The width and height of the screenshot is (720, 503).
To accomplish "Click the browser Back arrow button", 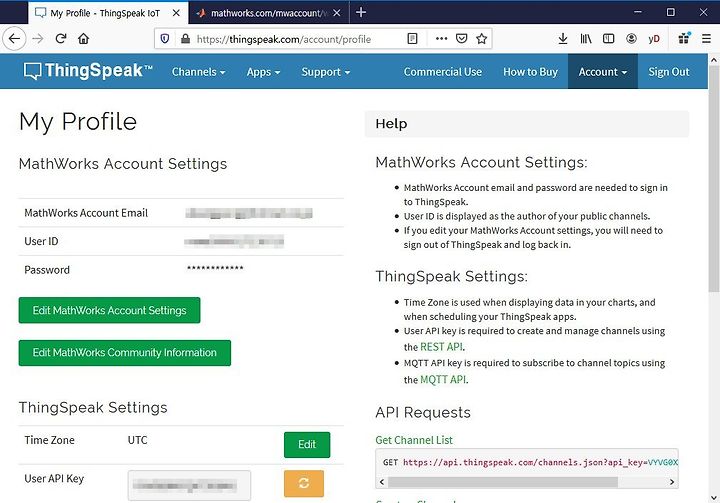I will coord(14,39).
